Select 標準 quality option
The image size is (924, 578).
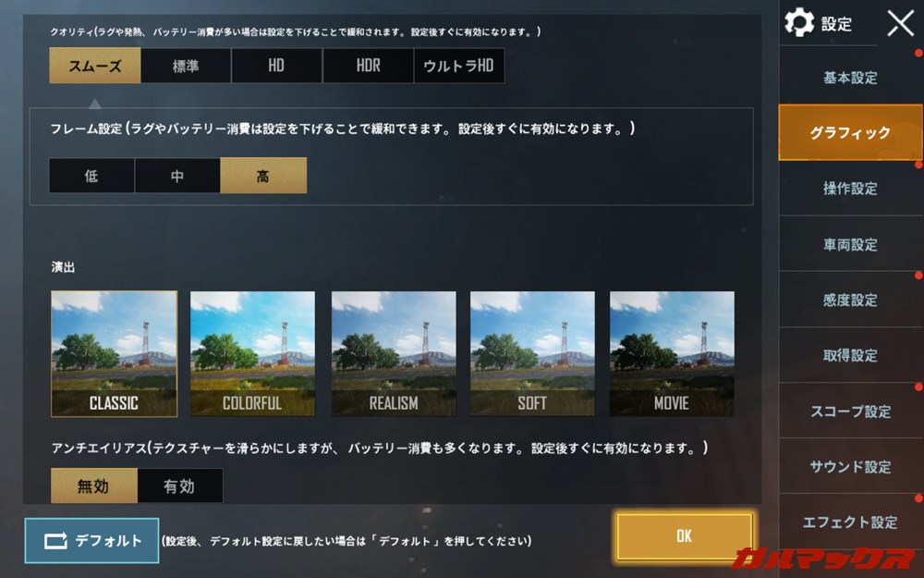click(x=186, y=66)
